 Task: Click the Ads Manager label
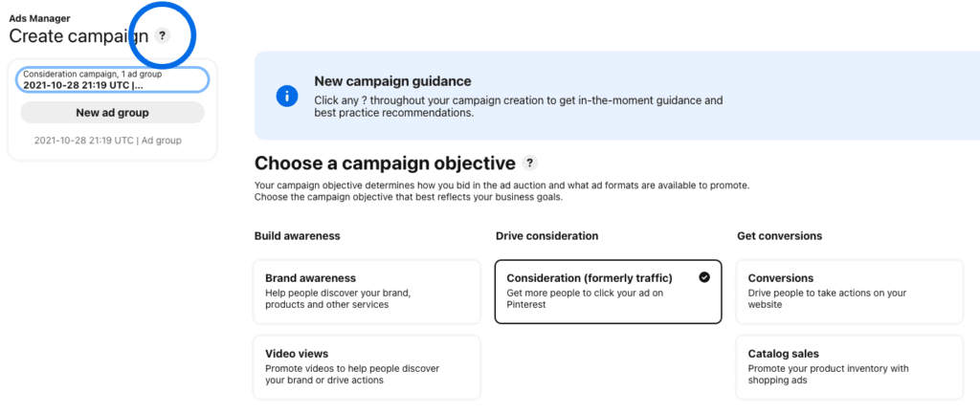39,18
